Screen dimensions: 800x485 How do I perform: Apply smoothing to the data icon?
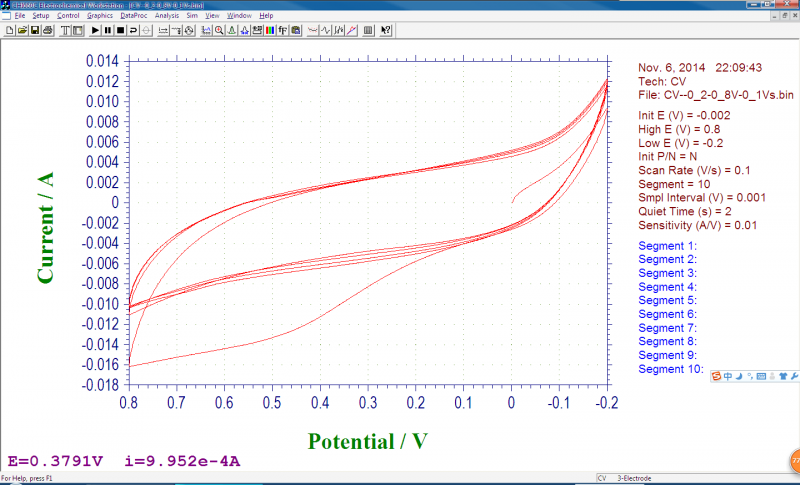[313, 31]
